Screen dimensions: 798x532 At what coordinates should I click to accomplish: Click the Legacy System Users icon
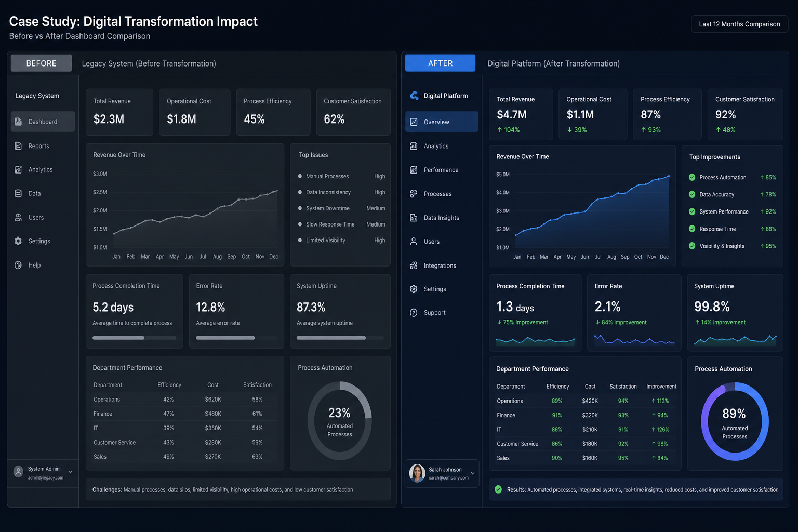(18, 217)
